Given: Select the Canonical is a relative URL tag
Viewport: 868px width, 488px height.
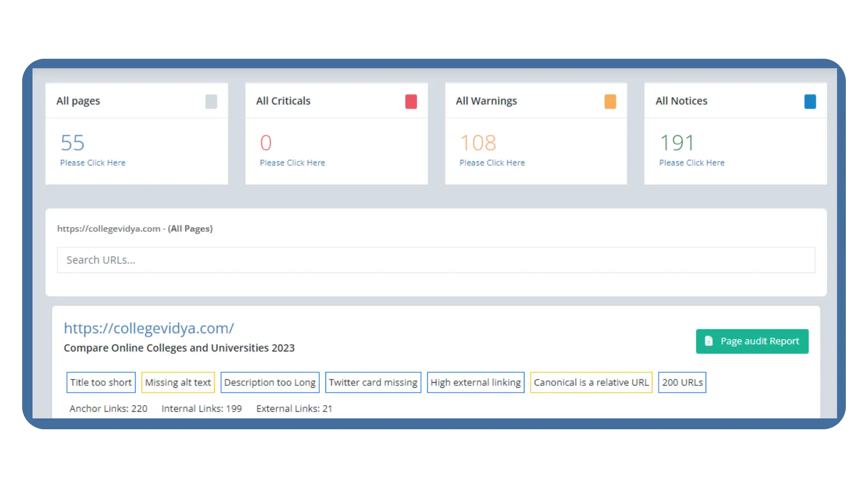Looking at the screenshot, I should [591, 382].
